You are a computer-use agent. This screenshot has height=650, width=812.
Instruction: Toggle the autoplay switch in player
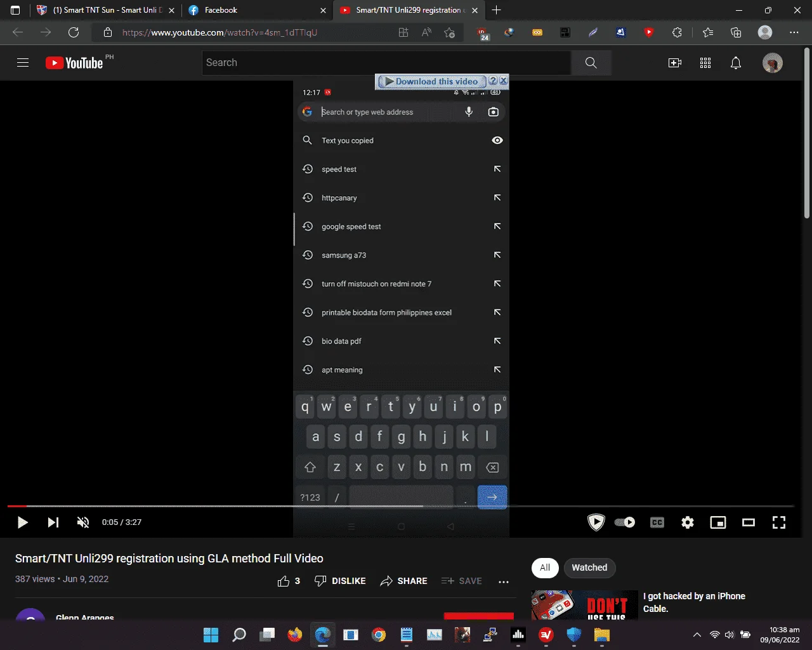point(625,522)
